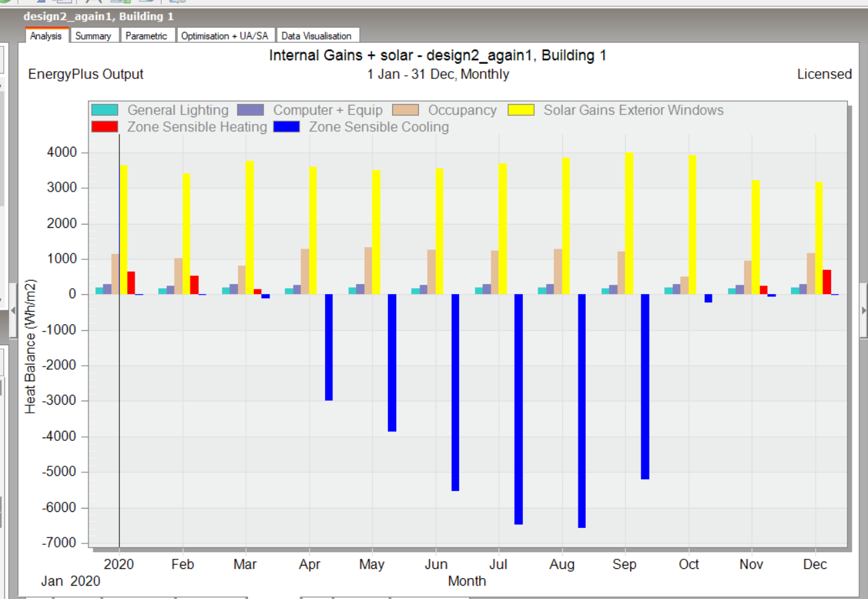Click the 'Zone Sensible Heating' legend label
Image resolution: width=868 pixels, height=599 pixels.
(x=197, y=127)
